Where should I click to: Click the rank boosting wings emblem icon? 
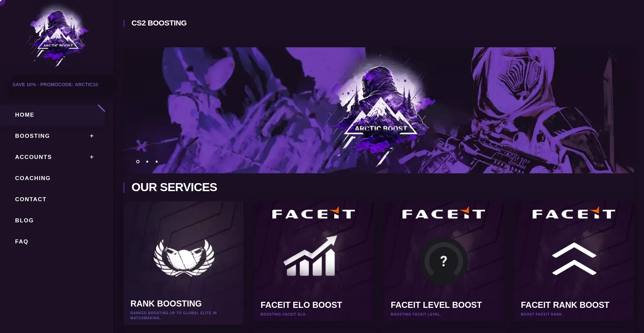point(184,258)
